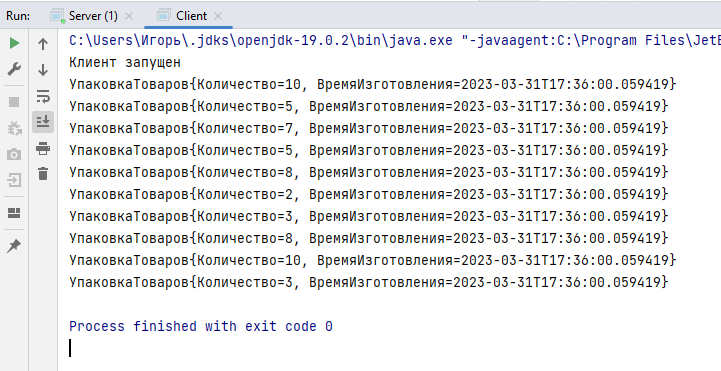Open run configuration via wrench icon
This screenshot has width=721, height=371.
[x=14, y=69]
